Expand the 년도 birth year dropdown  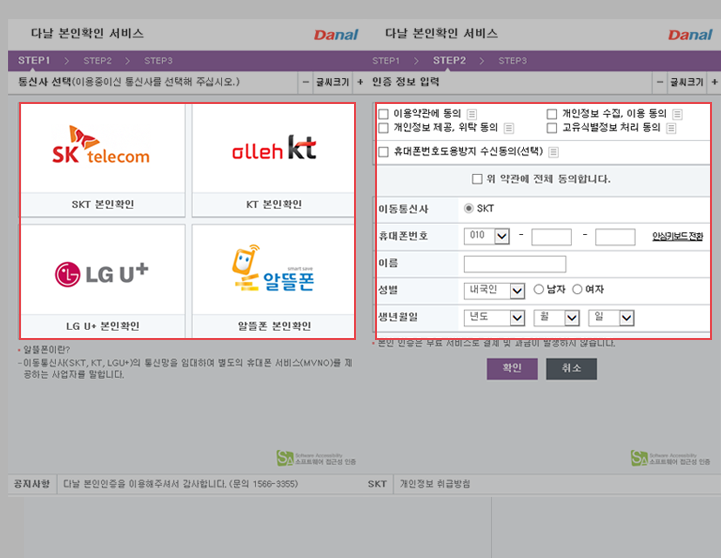tap(495, 318)
